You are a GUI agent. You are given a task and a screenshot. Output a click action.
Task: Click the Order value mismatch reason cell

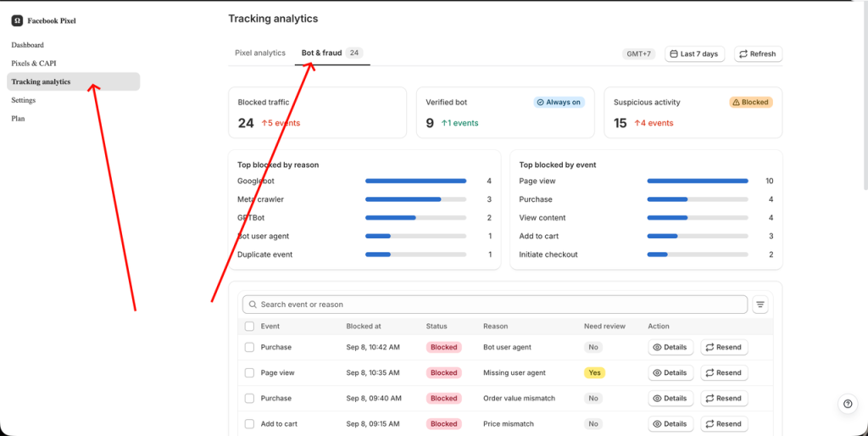click(520, 399)
